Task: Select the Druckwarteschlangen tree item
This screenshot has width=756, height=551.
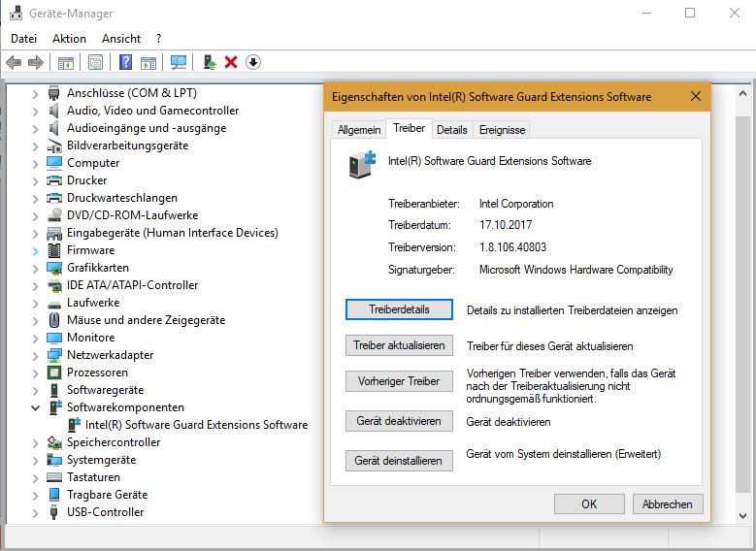Action: pos(122,198)
